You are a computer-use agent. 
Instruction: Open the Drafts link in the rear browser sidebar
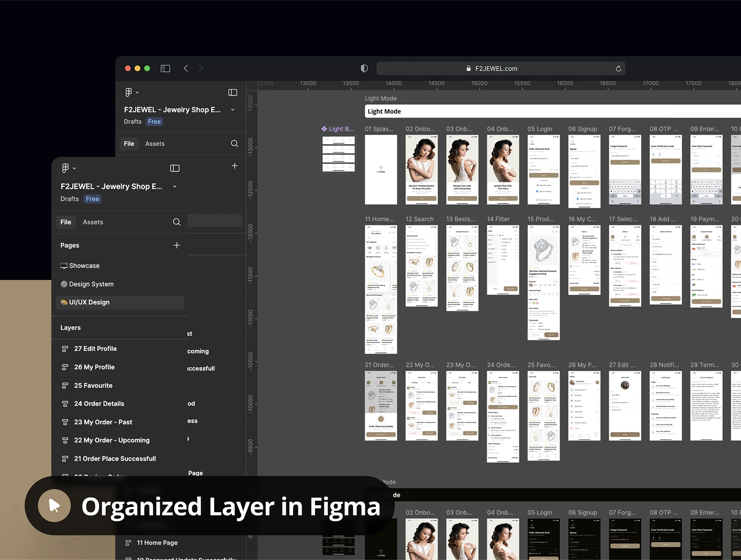pos(133,121)
